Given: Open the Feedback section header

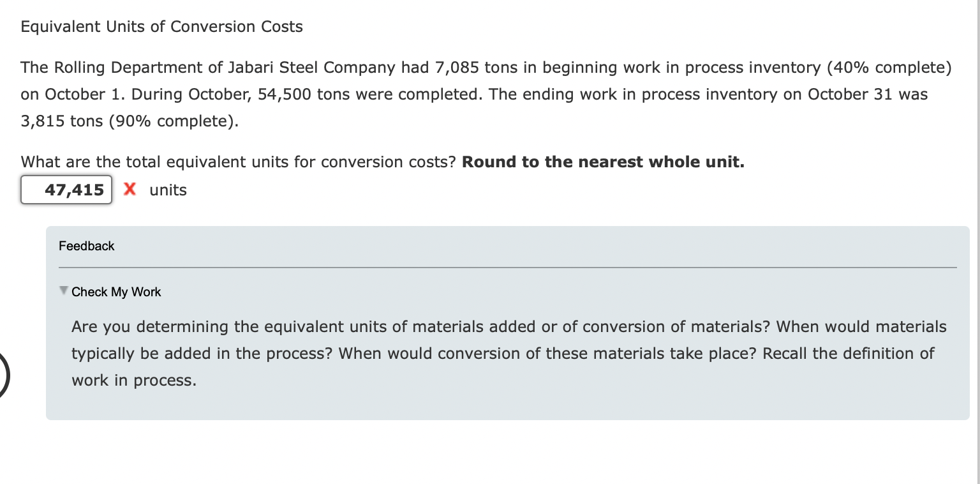Looking at the screenshot, I should coord(86,246).
